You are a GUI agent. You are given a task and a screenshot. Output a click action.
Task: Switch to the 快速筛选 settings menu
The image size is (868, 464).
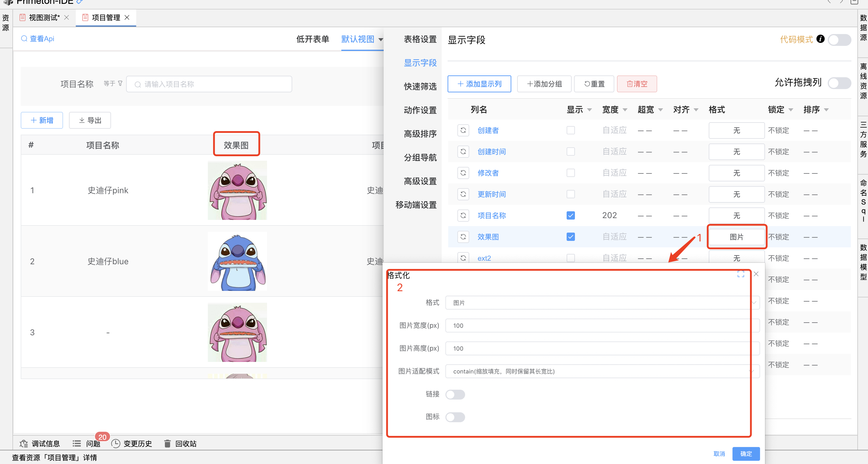tap(420, 86)
